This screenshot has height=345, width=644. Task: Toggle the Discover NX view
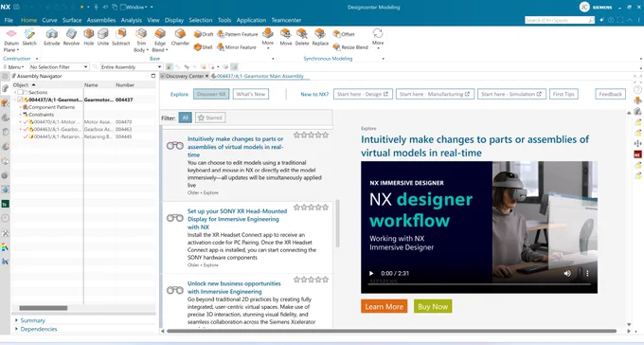[x=211, y=94]
